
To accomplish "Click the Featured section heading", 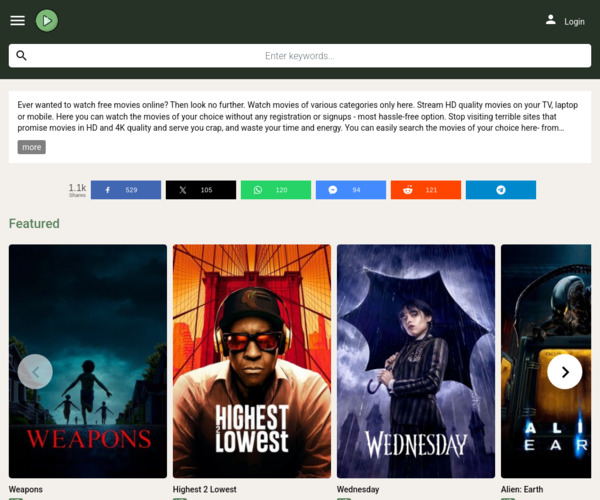I will [34, 223].
